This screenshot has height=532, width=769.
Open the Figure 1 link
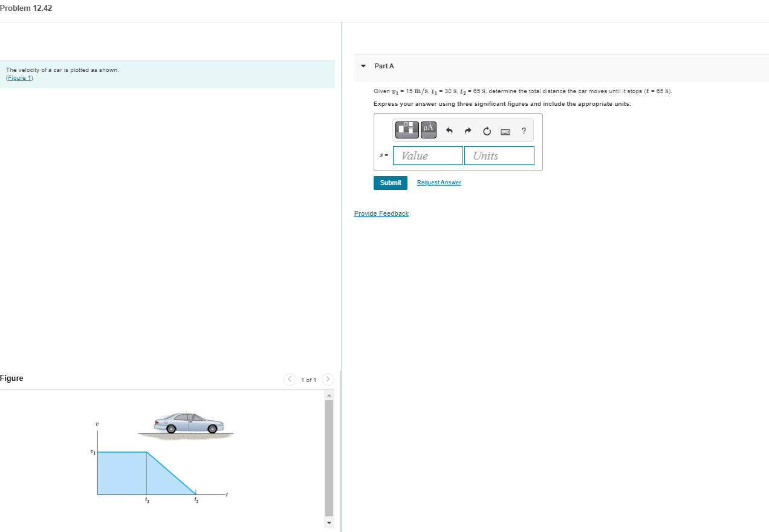pos(19,78)
